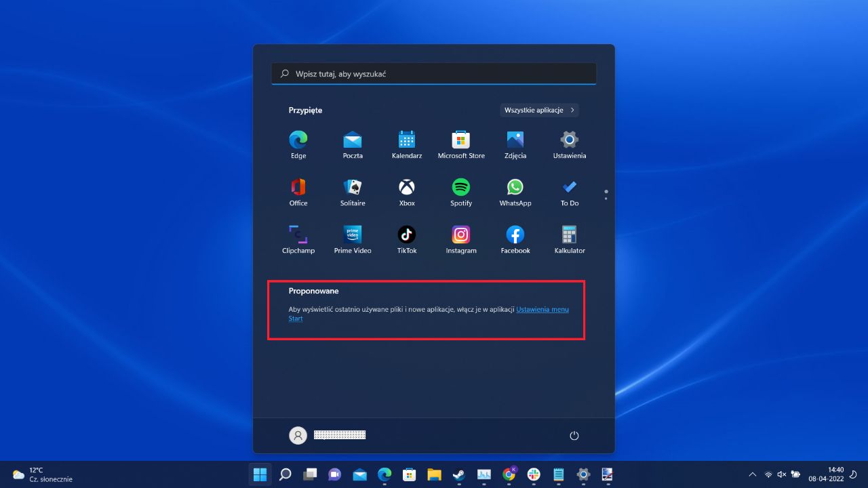The image size is (868, 488).
Task: Launch the Kalkulator app
Action: click(569, 235)
